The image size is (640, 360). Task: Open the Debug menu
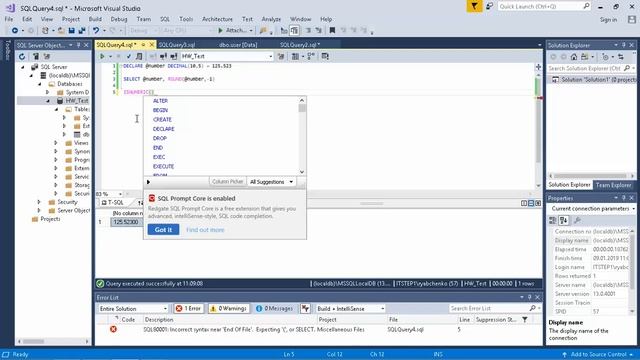point(119,19)
